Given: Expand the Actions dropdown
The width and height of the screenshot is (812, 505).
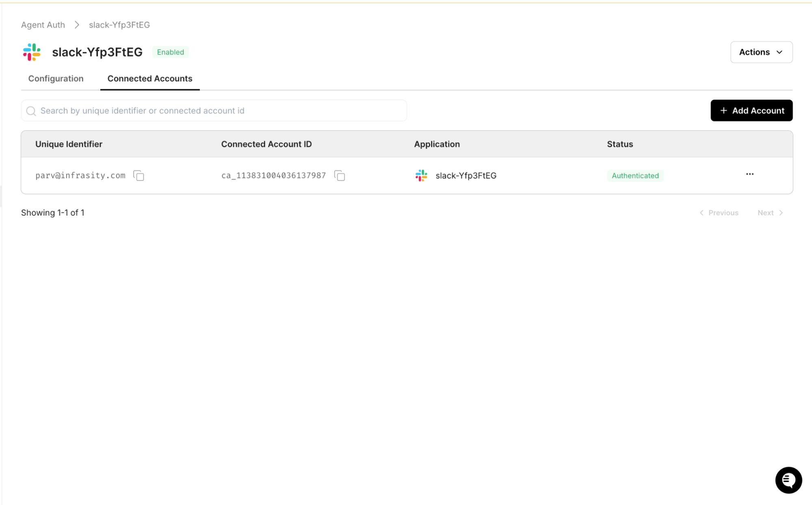Looking at the screenshot, I should [x=761, y=52].
